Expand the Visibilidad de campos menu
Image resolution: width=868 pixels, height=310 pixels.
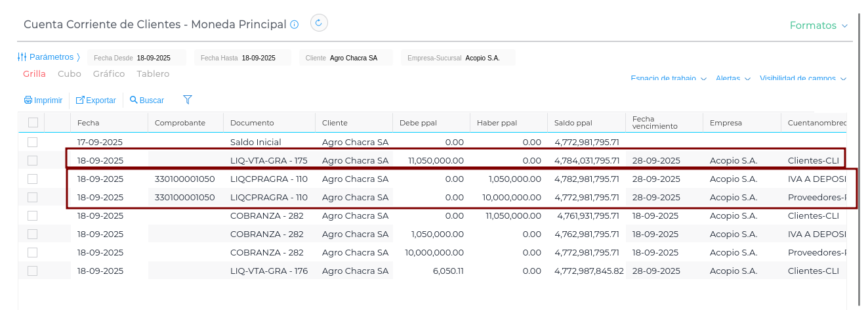(802, 79)
